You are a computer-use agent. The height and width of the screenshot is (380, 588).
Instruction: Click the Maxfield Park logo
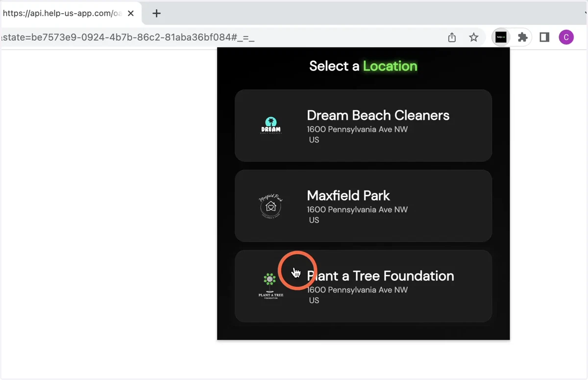pos(271,206)
